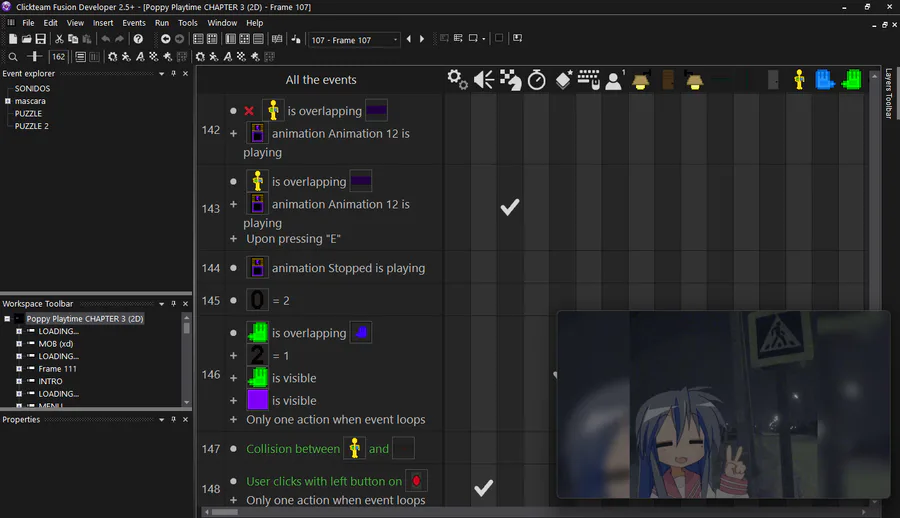This screenshot has width=900, height=518.
Task: Select the System gears object column
Action: [x=457, y=80]
